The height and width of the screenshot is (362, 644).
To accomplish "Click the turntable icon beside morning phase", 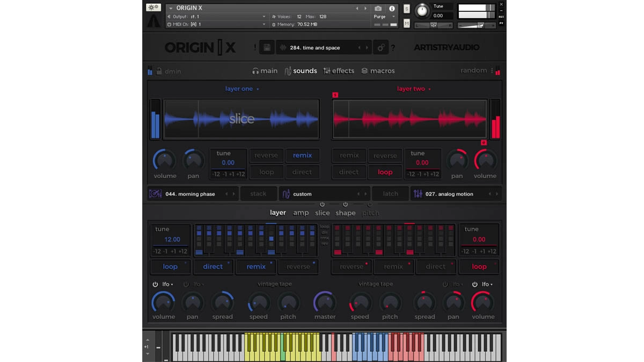I will (x=155, y=194).
